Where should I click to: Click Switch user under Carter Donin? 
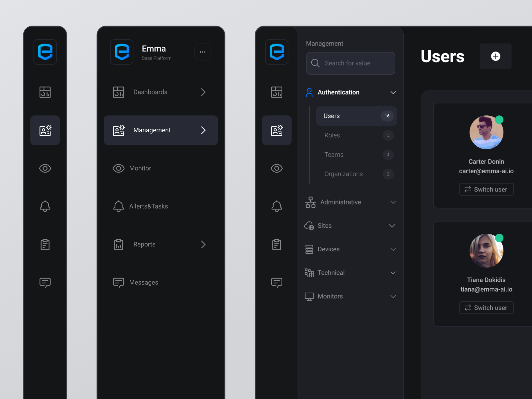point(486,189)
